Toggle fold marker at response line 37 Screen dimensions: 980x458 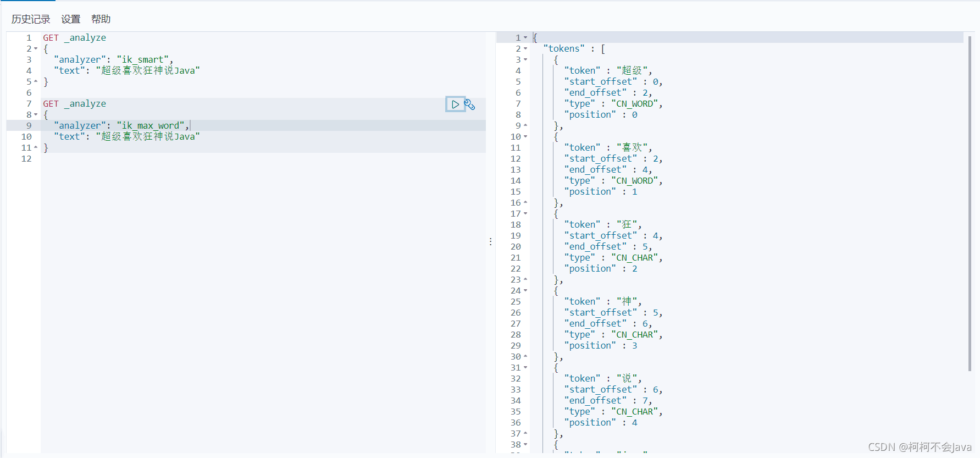525,433
